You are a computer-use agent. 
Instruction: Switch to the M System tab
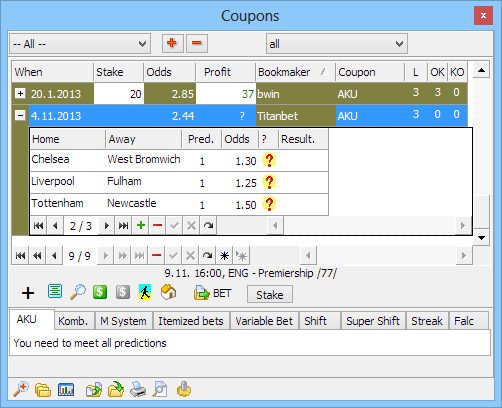123,321
